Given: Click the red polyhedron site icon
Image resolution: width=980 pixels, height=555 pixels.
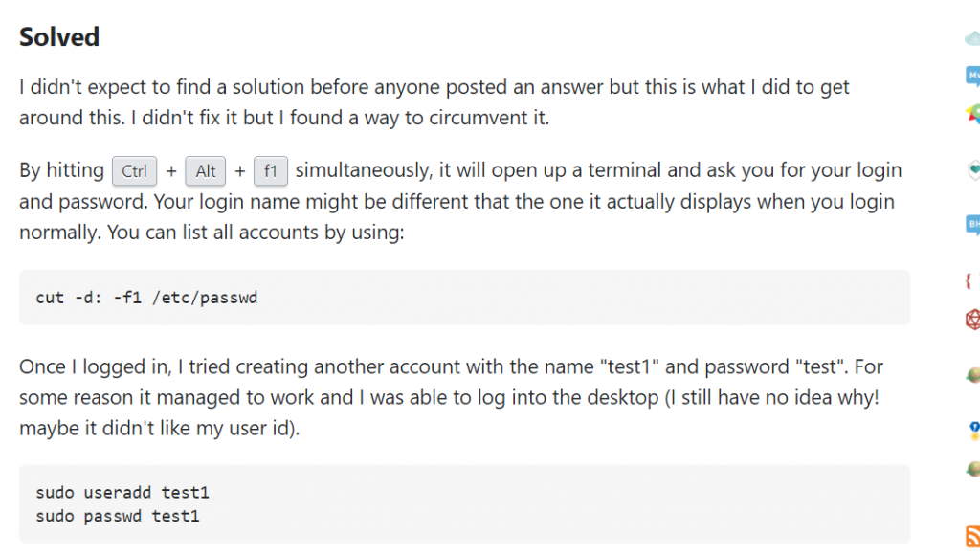Looking at the screenshot, I should (973, 320).
